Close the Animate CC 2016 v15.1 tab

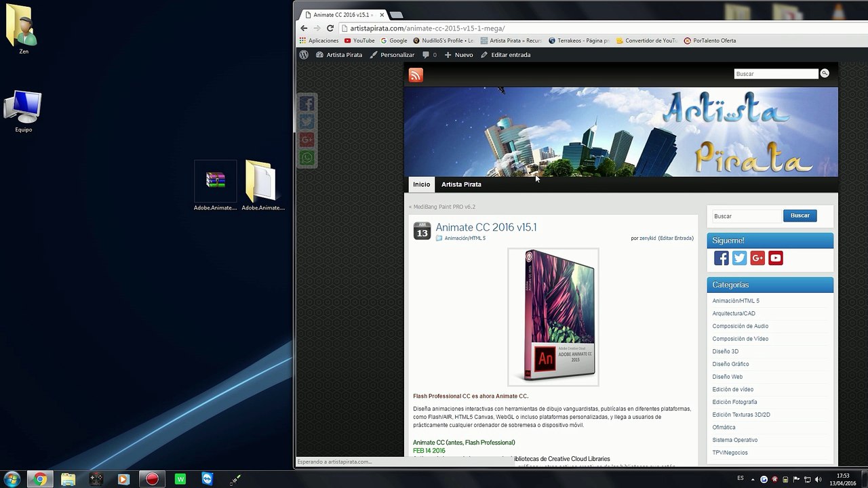tap(382, 14)
